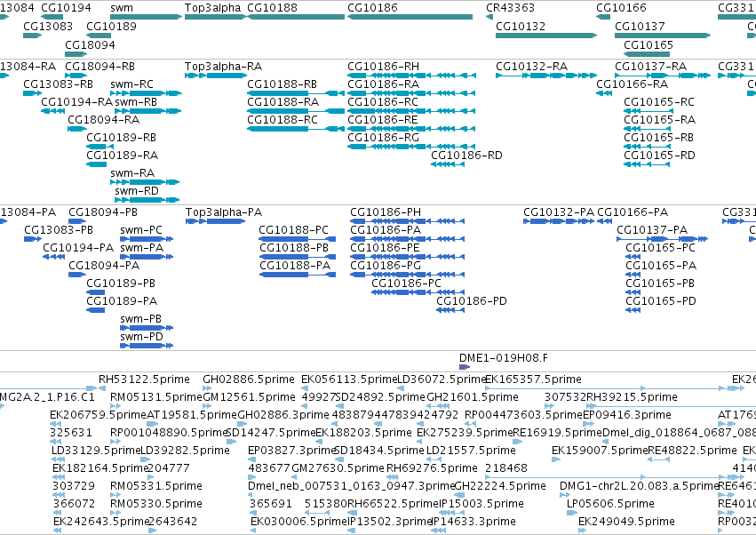The width and height of the screenshot is (756, 535).
Task: Click the CG10165 gene label
Action: (x=648, y=44)
